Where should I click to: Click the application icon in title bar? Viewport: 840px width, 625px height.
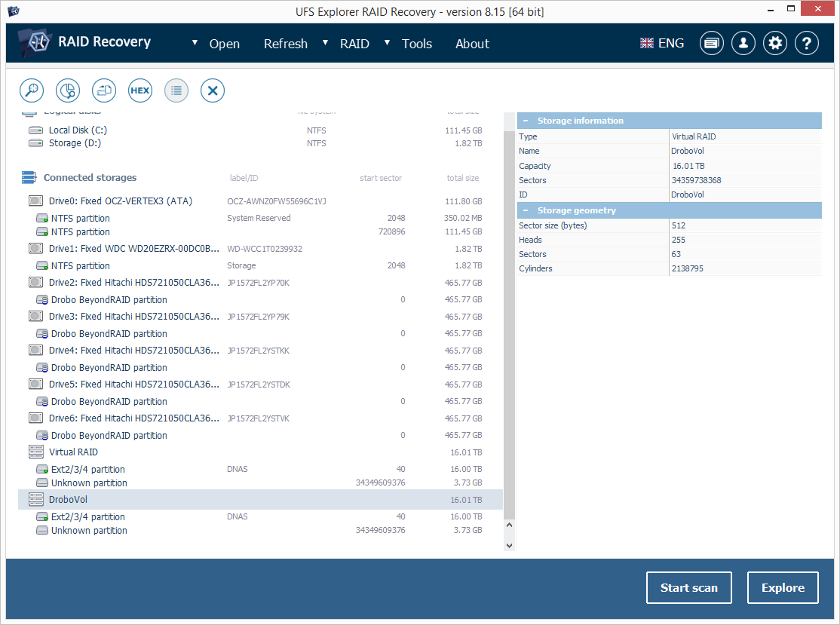tap(14, 11)
